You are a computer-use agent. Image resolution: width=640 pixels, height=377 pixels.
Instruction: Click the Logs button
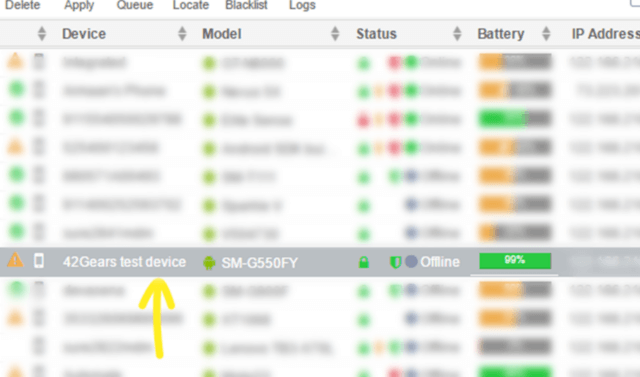click(x=302, y=5)
